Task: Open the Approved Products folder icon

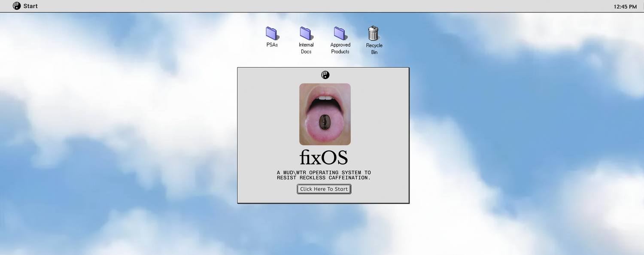Action: click(x=340, y=33)
